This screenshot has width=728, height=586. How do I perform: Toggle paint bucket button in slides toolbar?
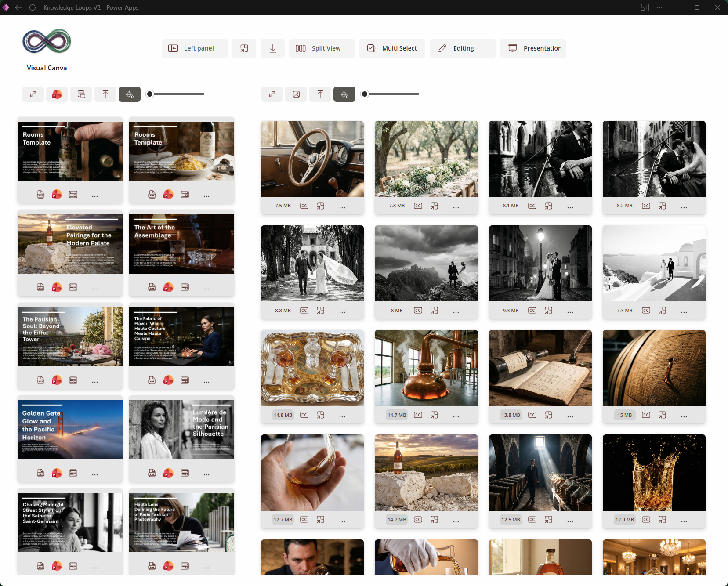coord(130,94)
